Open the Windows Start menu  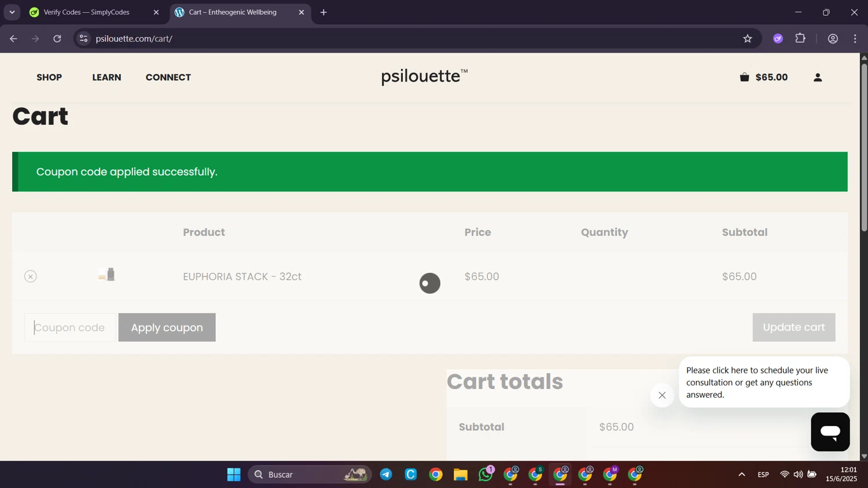point(234,475)
